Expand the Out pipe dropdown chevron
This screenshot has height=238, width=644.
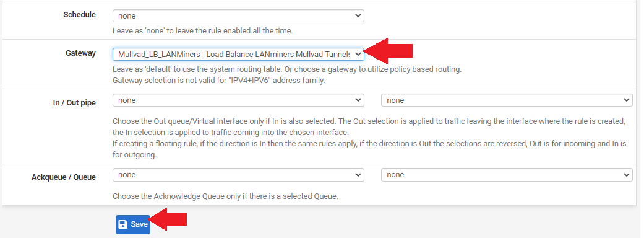(626, 100)
